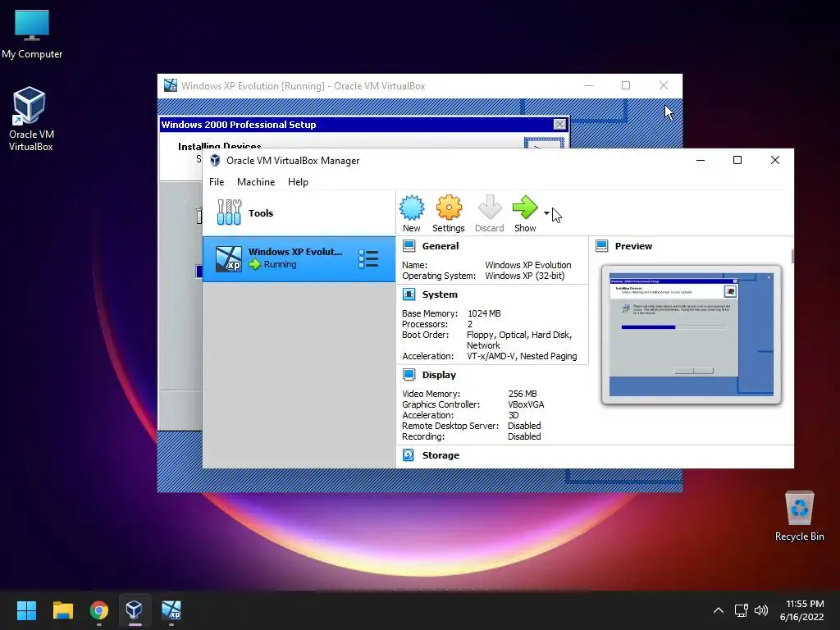Click the Remote Desktop Server Disabled value
Viewport: 840px width, 630px height.
(524, 426)
